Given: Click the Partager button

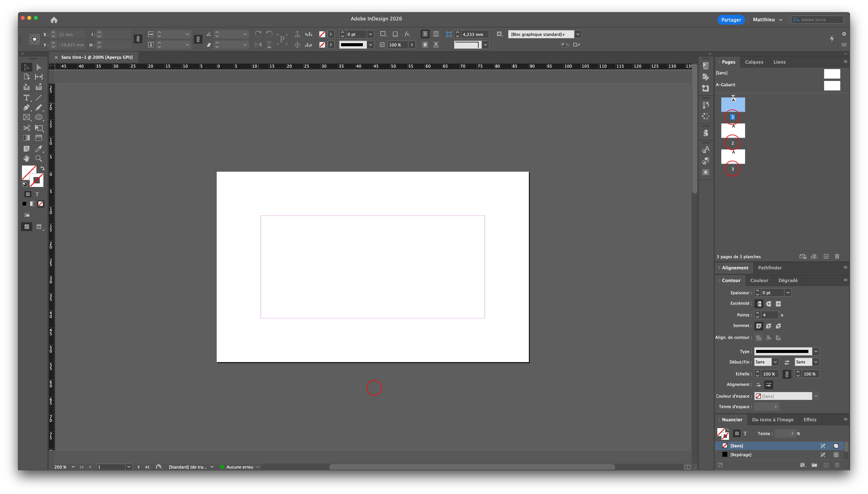Looking at the screenshot, I should coord(731,20).
